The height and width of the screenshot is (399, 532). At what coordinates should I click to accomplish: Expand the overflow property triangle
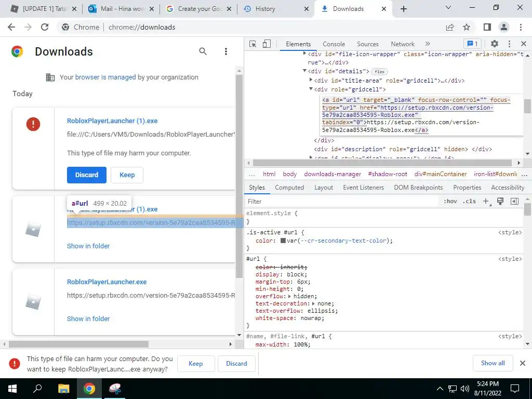[290, 296]
